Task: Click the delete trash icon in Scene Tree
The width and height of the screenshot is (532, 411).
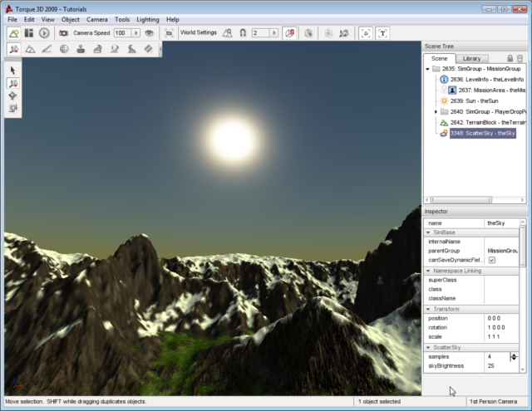Action: pyautogui.click(x=520, y=58)
